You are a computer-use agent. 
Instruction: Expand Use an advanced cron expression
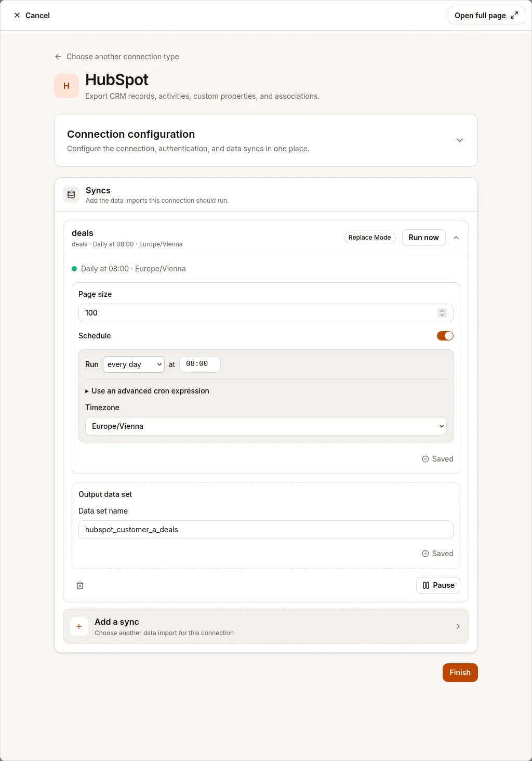point(147,391)
